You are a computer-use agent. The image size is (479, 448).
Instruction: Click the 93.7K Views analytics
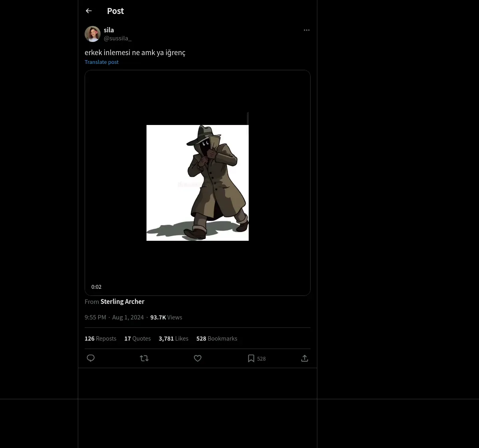tap(166, 317)
